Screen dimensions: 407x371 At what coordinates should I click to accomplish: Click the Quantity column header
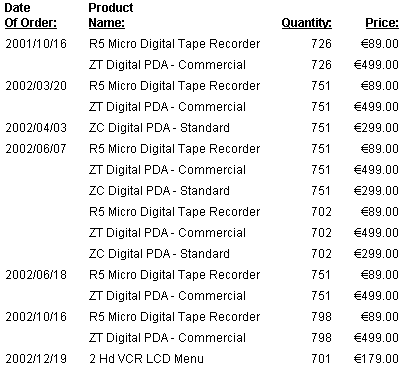click(307, 23)
